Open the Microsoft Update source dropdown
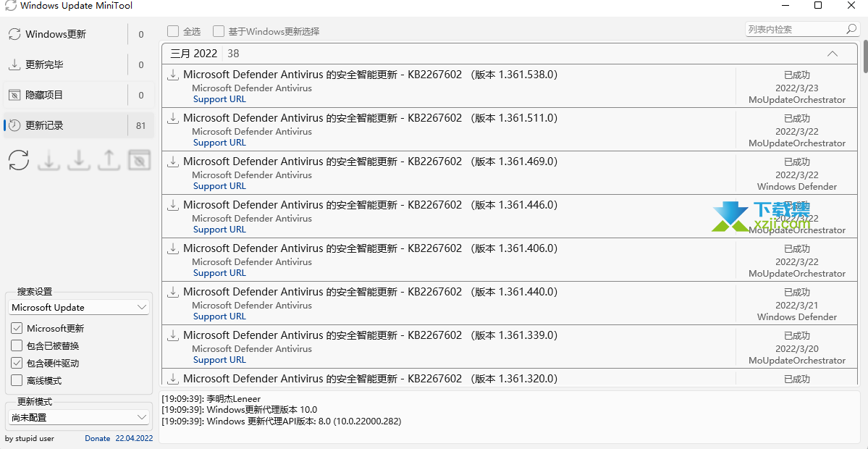The height and width of the screenshot is (449, 868). (80, 308)
